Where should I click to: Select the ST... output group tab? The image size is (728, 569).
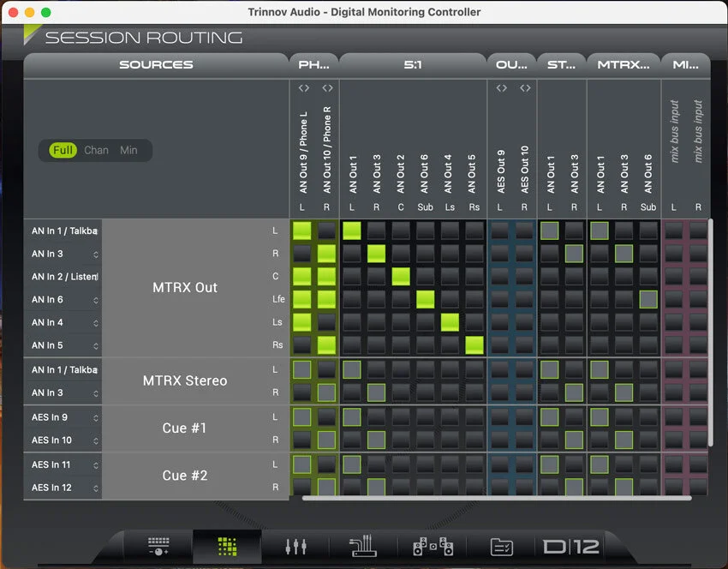click(x=561, y=64)
